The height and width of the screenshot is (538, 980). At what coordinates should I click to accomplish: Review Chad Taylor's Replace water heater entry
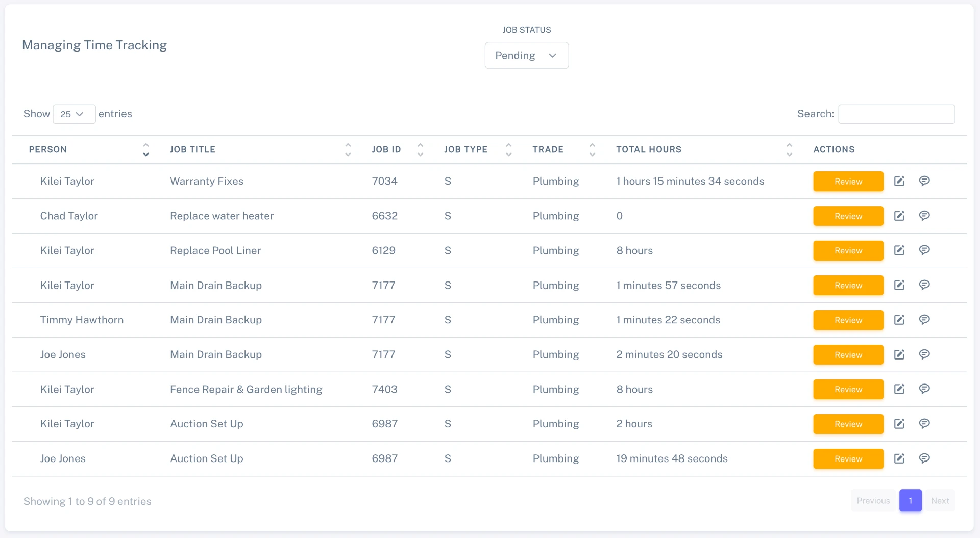coord(848,216)
